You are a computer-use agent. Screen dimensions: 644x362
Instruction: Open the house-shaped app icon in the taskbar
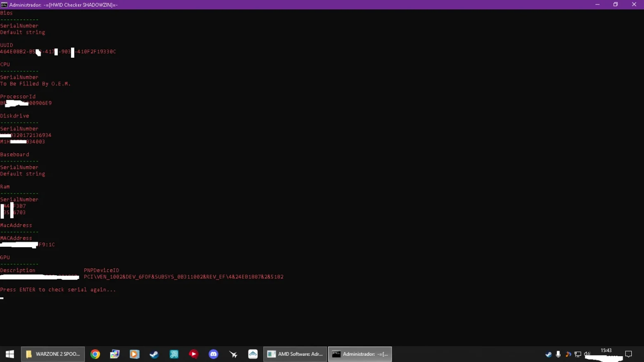coord(253,354)
